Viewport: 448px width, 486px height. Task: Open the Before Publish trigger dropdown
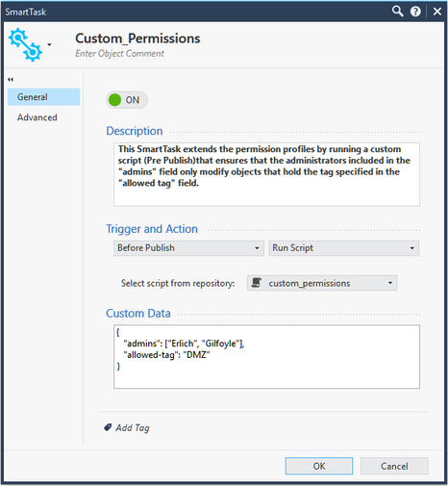click(x=188, y=248)
